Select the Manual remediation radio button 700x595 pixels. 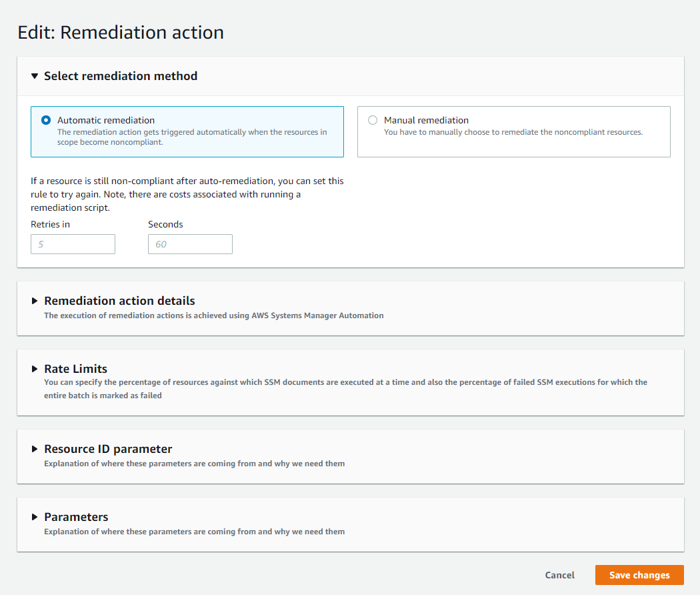click(373, 120)
